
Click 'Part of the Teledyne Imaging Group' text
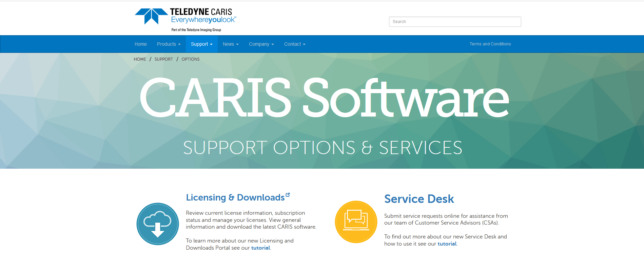[x=196, y=30]
